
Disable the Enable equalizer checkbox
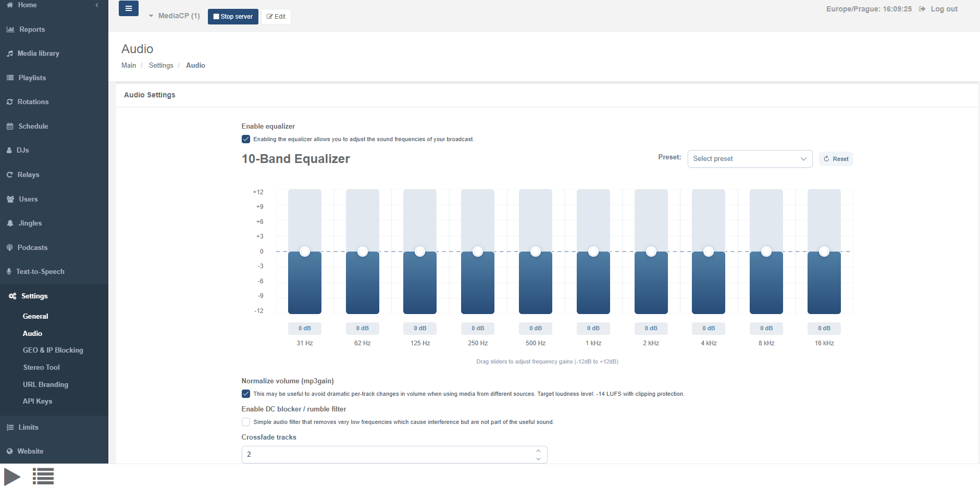246,139
